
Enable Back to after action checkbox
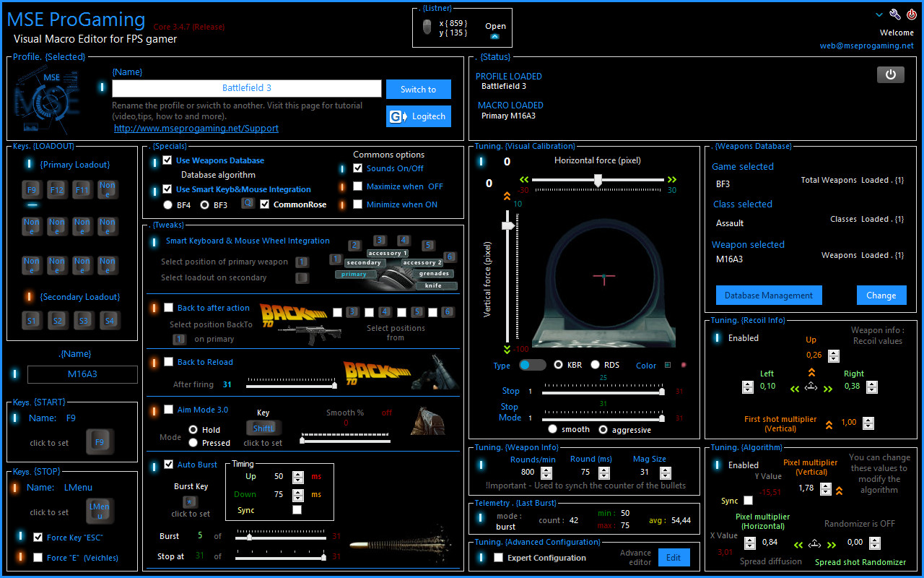pyautogui.click(x=169, y=308)
